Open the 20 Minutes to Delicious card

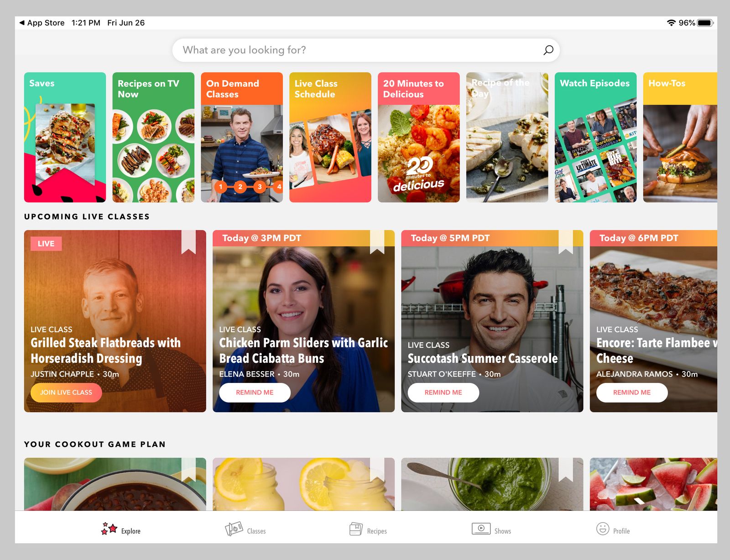418,137
